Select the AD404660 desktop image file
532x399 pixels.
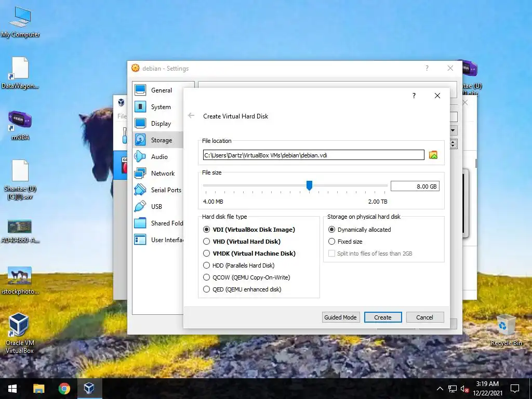pos(20,231)
